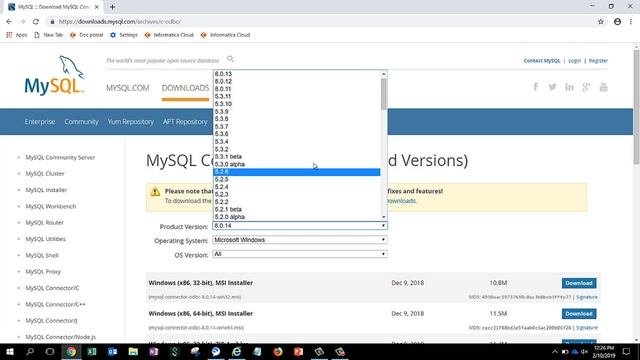Open the MySQL Twitter icon

click(552, 87)
